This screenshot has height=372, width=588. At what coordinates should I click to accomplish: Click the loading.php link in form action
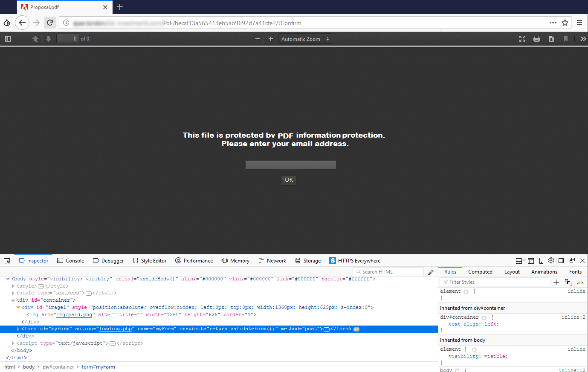(116, 329)
